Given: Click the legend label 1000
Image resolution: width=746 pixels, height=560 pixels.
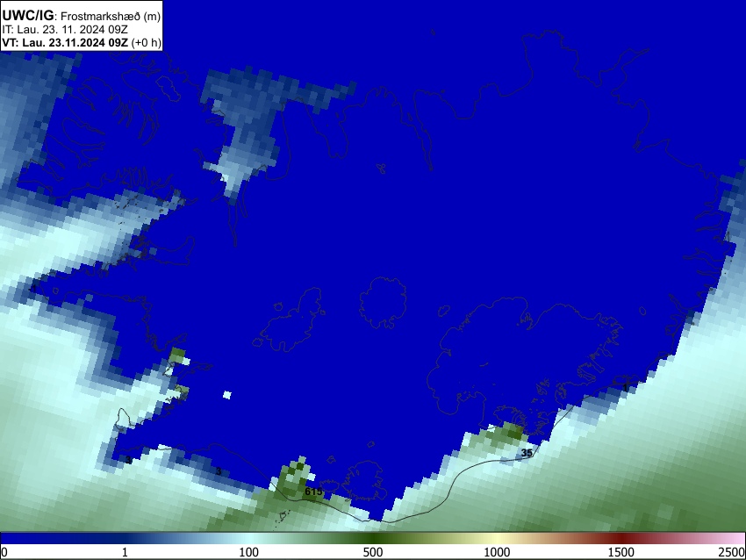Looking at the screenshot, I should tap(497, 552).
